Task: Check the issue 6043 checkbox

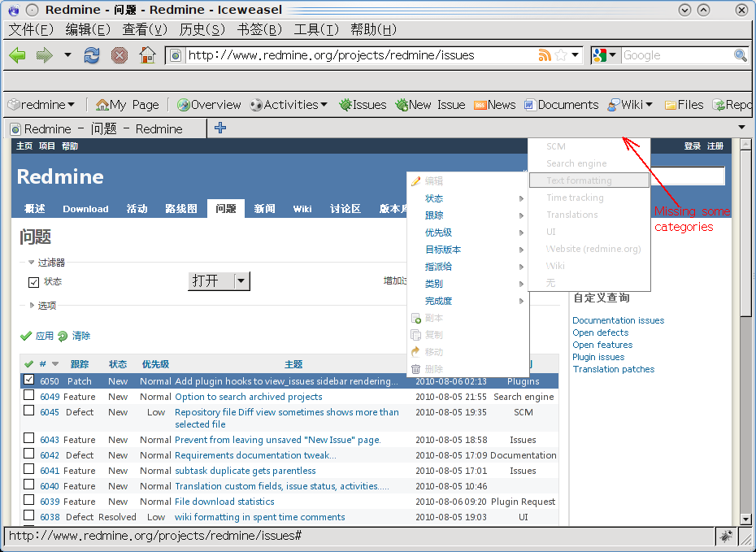Action: [29, 438]
